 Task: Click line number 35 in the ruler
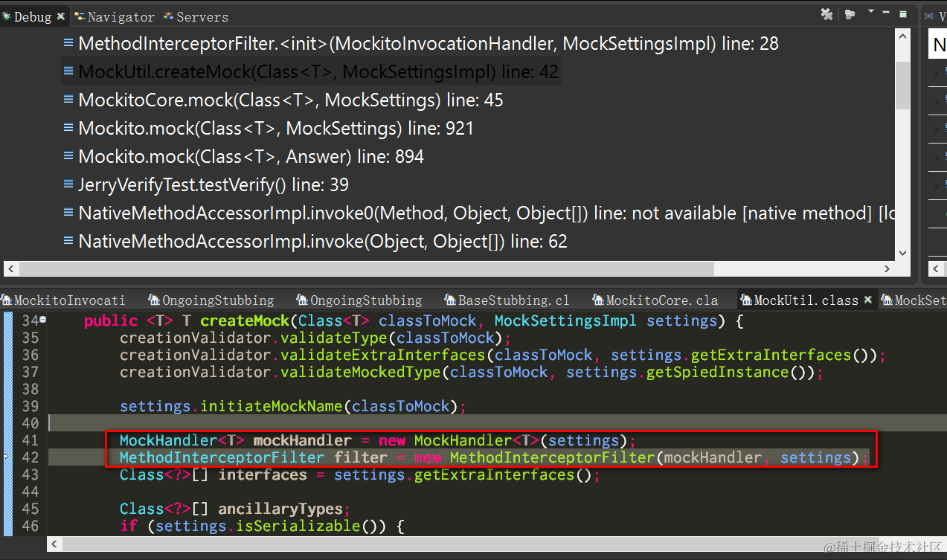[30, 338]
